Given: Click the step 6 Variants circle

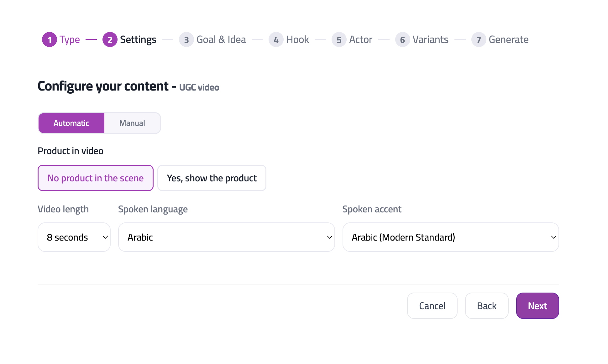Looking at the screenshot, I should point(402,39).
